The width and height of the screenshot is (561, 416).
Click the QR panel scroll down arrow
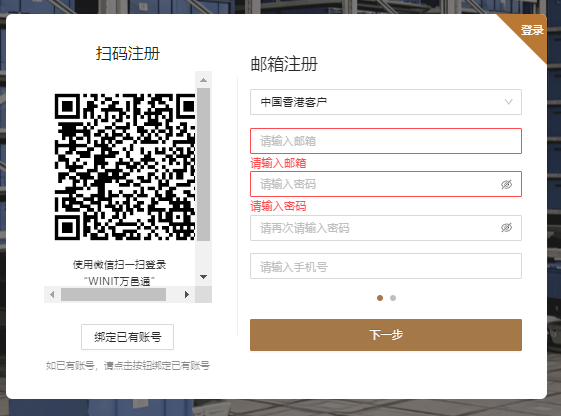pyautogui.click(x=204, y=277)
